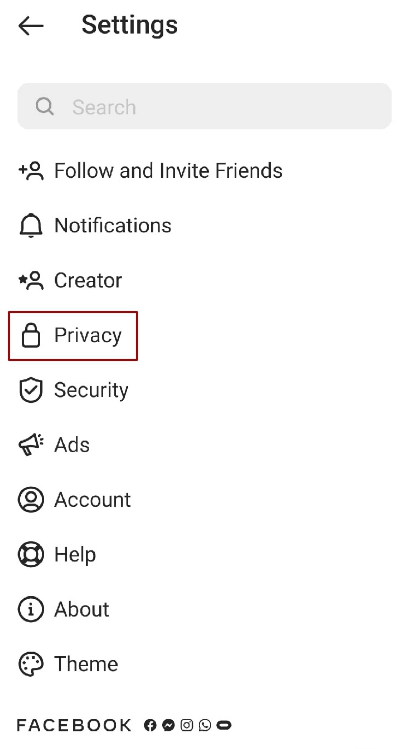Tap the lifebuoy Help icon
This screenshot has height=749, width=408.
(31, 555)
